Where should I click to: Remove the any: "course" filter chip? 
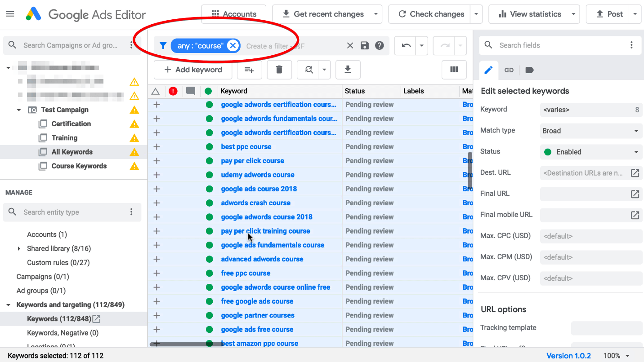(233, 45)
